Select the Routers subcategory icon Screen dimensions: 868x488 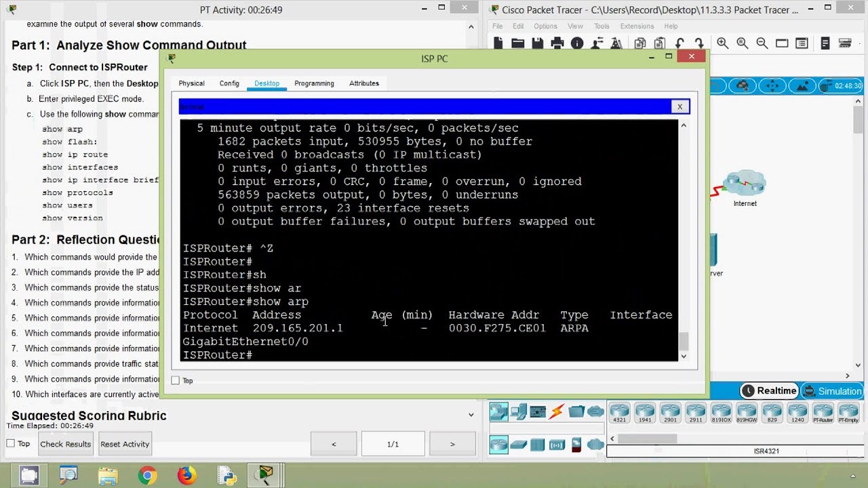[x=498, y=445]
